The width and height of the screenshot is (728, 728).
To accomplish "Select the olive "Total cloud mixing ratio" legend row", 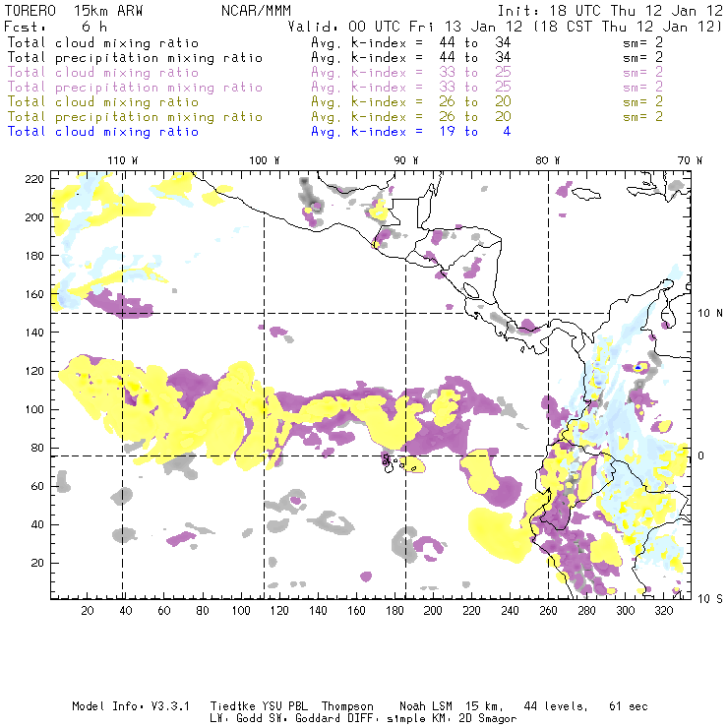I will point(335,101).
